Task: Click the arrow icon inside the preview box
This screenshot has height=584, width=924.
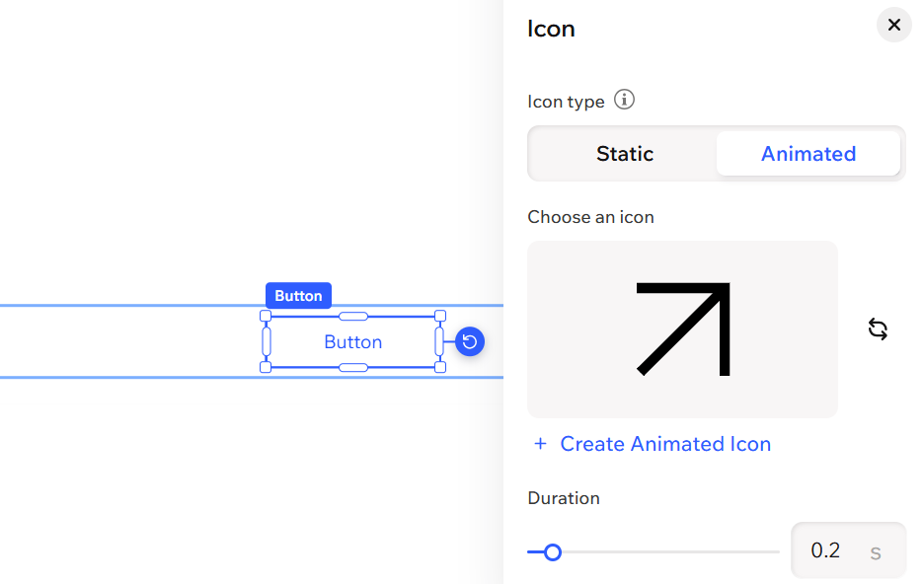Action: click(682, 328)
